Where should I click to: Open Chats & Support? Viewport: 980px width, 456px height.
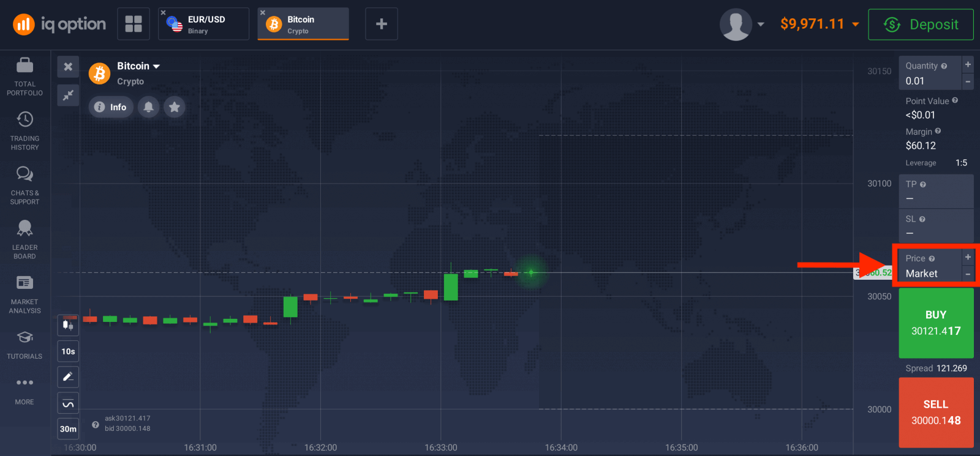[25, 185]
